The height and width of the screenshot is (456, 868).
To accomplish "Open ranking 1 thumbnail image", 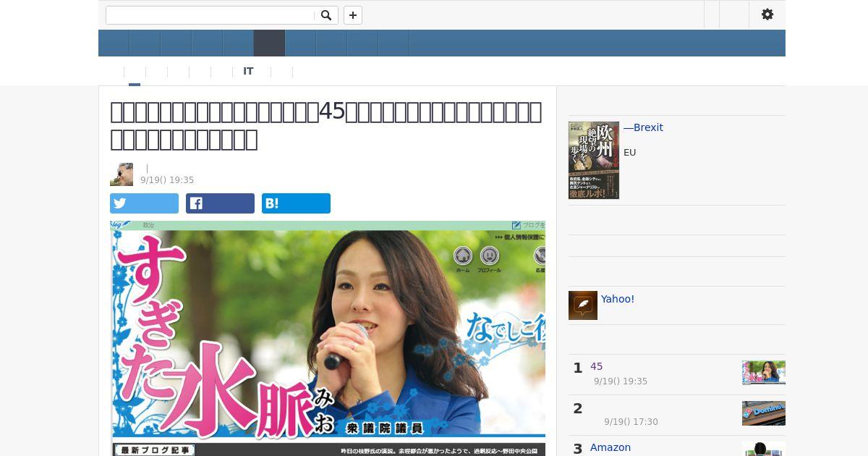I will tap(764, 373).
